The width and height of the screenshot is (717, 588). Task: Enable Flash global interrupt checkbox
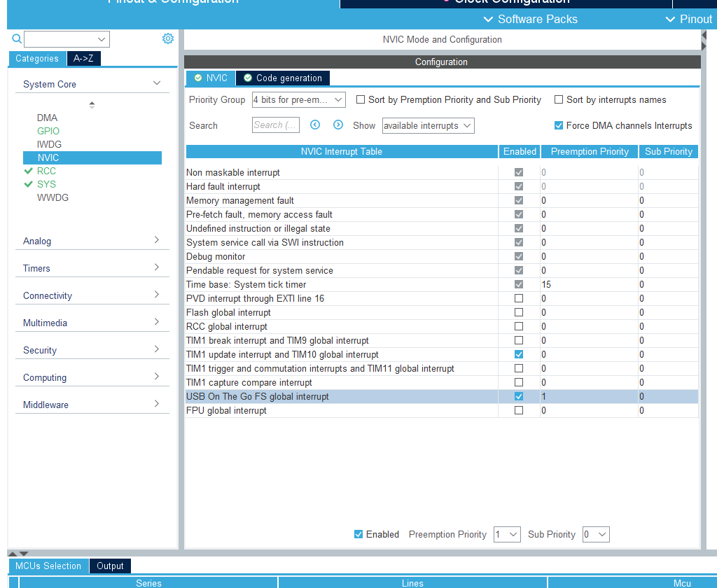pos(519,312)
